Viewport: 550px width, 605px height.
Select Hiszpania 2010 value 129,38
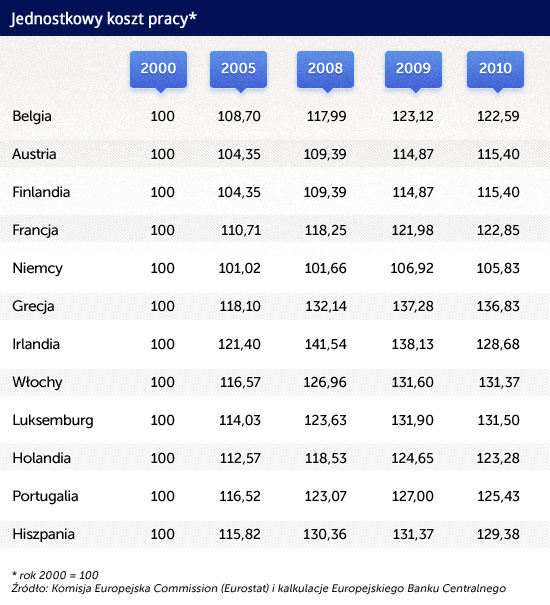click(498, 534)
